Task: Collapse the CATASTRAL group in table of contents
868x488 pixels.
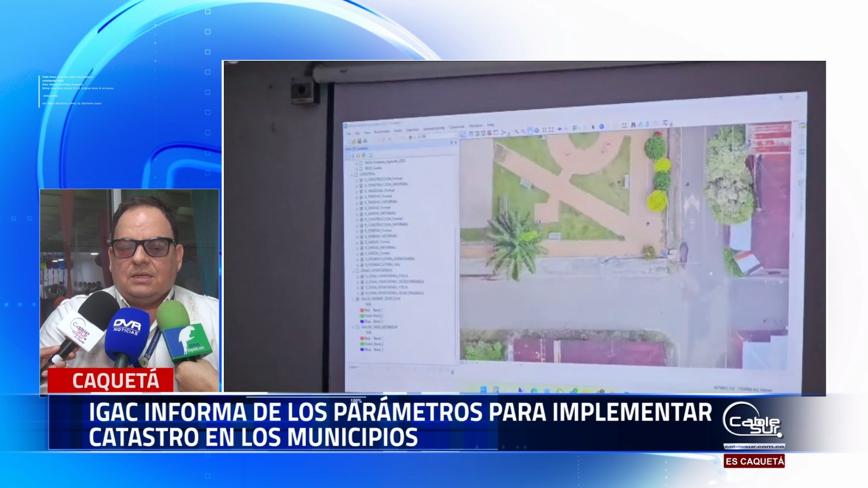Action: (352, 174)
